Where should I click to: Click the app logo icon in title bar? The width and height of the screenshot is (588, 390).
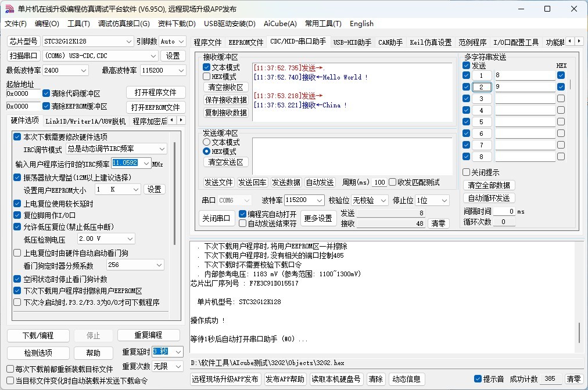click(x=9, y=9)
